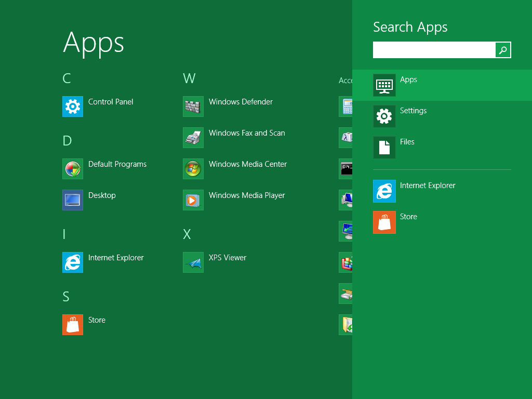Open XPS Viewer
The width and height of the screenshot is (532, 399).
(193, 262)
